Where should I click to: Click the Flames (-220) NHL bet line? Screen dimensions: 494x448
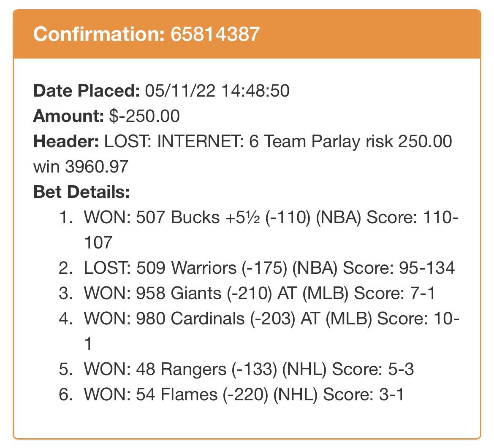point(244,394)
